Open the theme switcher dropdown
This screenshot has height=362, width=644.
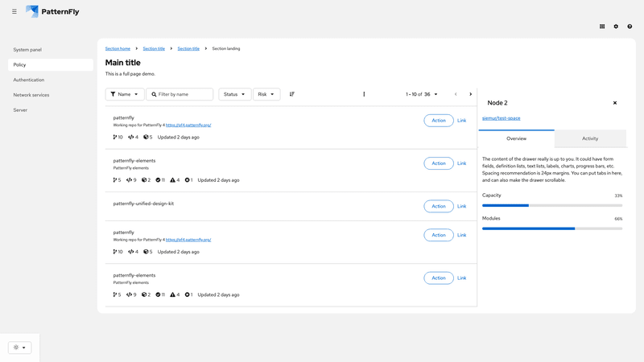pyautogui.click(x=19, y=348)
